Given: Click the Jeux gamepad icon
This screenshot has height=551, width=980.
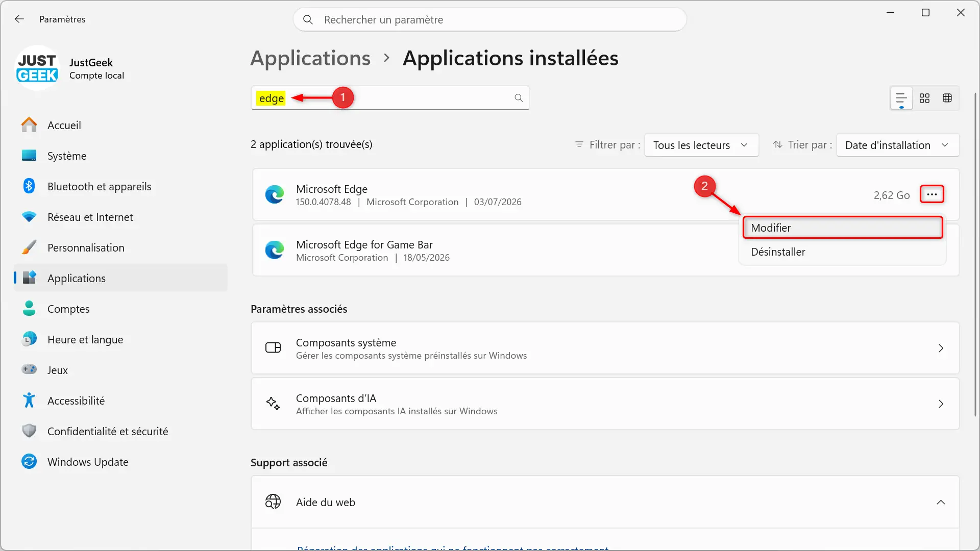Looking at the screenshot, I should [x=29, y=369].
